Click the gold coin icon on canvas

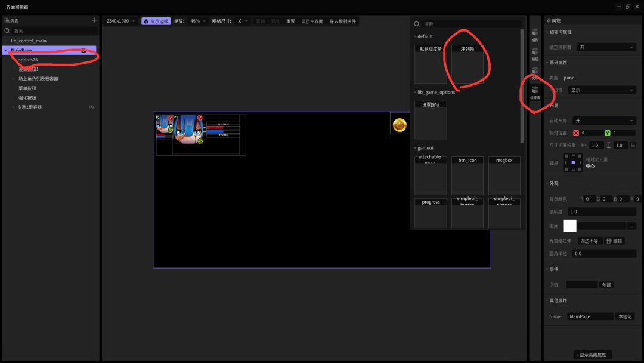[x=400, y=125]
